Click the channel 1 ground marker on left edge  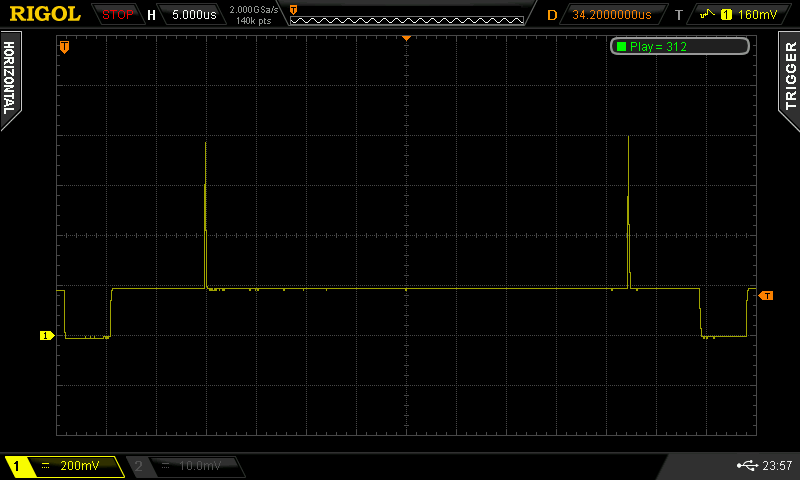(45, 336)
